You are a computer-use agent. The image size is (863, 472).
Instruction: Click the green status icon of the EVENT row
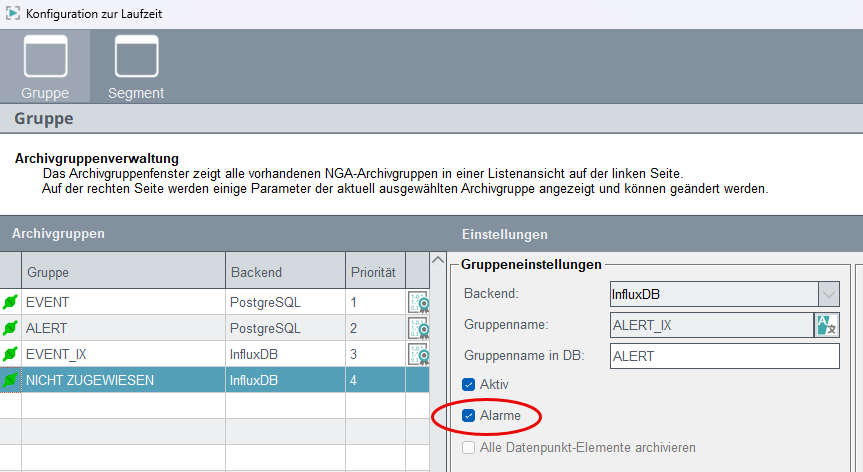click(x=10, y=302)
